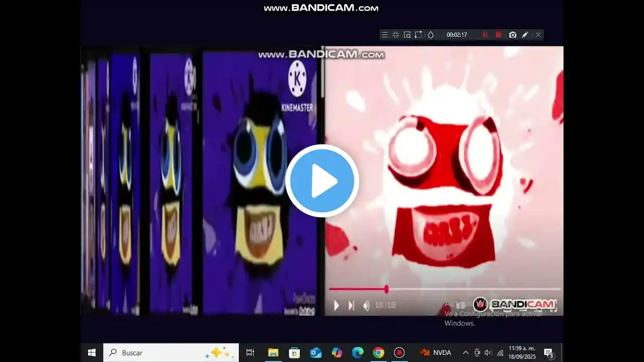
Task: Select the Bandicam droplet effect icon
Action: click(431, 35)
